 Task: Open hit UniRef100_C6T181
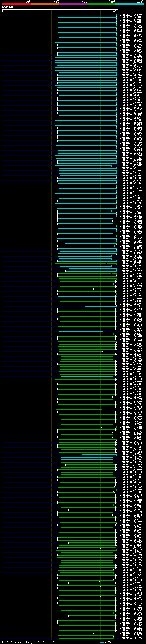tap(131, 17)
